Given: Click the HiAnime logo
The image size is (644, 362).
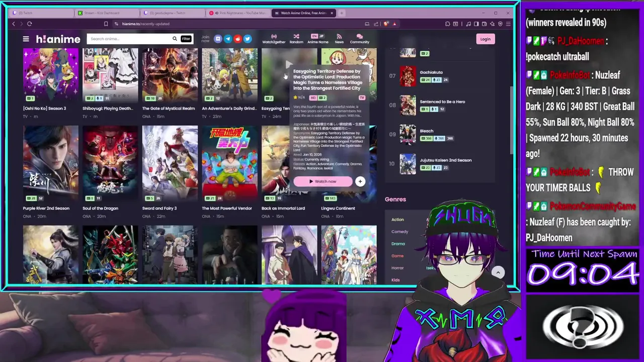Looking at the screenshot, I should [58, 39].
